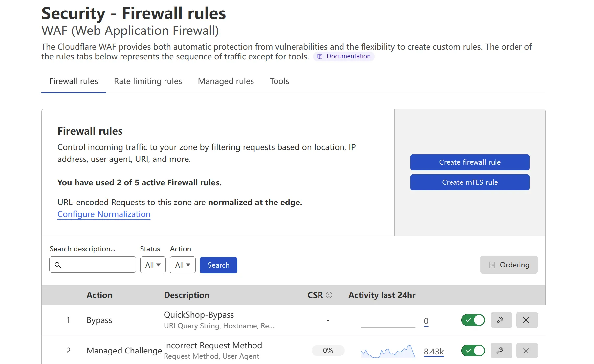The width and height of the screenshot is (594, 364).
Task: Click the 8.43k activity count link
Action: (433, 352)
